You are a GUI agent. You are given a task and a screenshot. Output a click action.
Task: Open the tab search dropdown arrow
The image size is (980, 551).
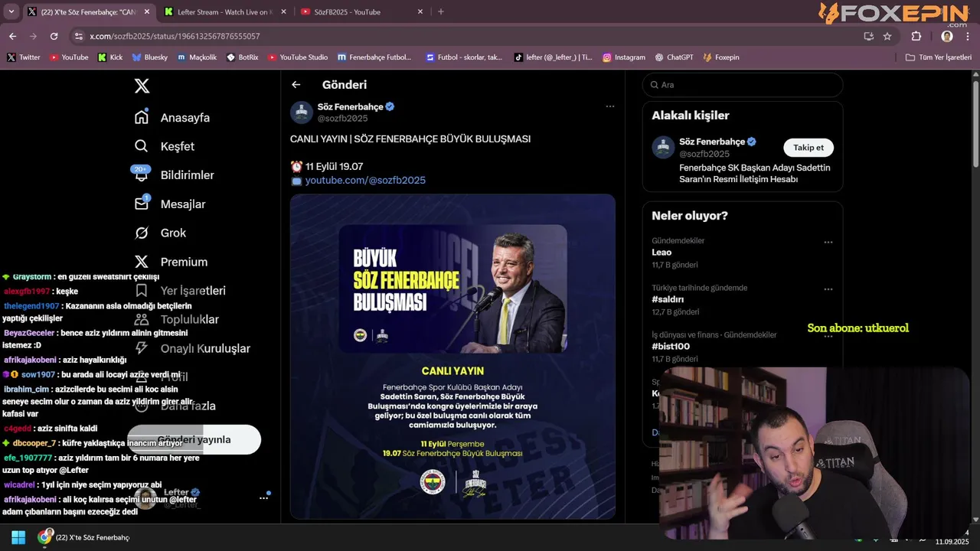pos(11,12)
